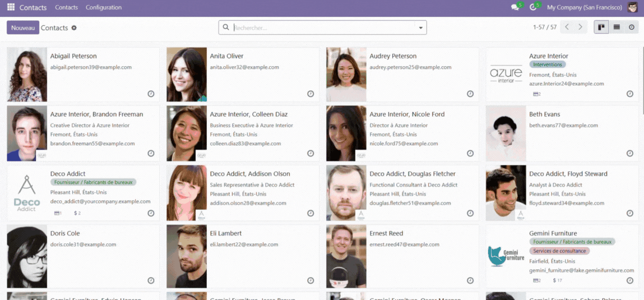644x300 pixels.
Task: Open activity clock on Floyd Steward card
Action: (629, 213)
